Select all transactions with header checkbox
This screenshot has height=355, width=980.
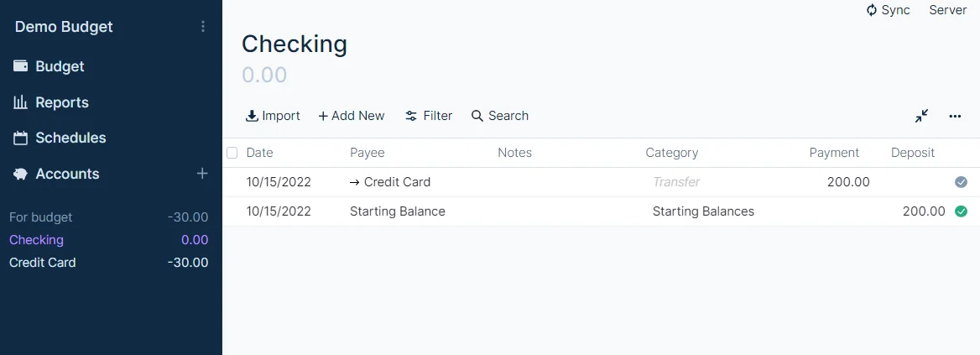pos(232,153)
